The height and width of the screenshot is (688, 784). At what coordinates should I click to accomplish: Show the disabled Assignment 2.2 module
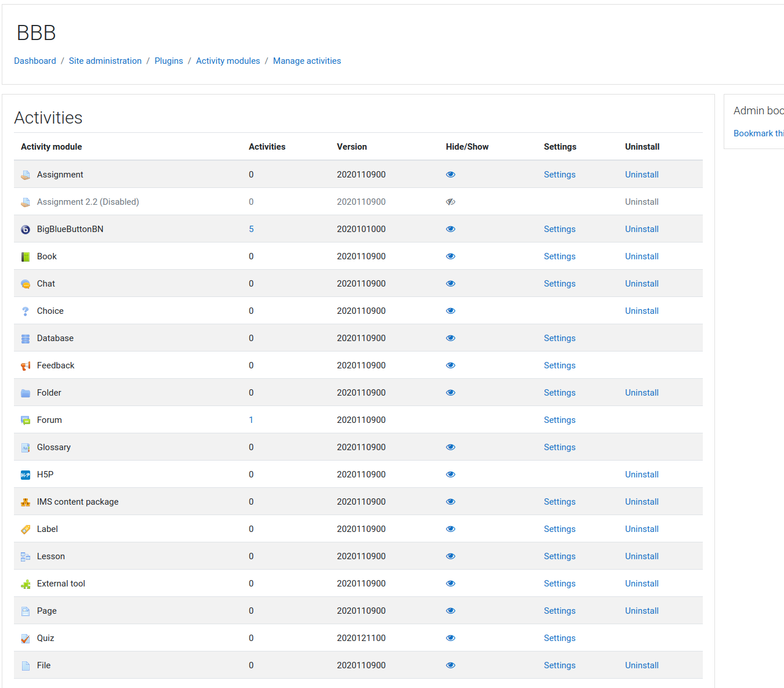point(451,202)
